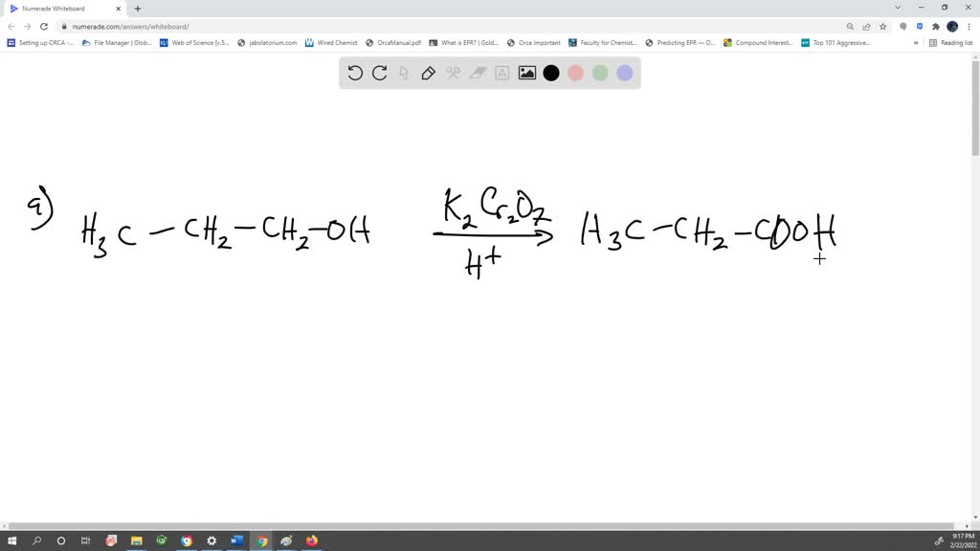Toggle the Reading list panel
Image resolution: width=980 pixels, height=551 pixels.
point(953,42)
